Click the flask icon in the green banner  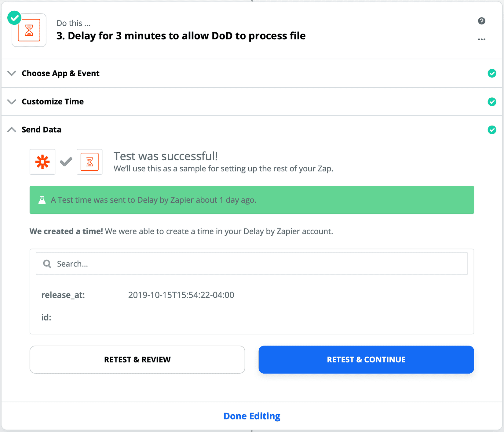point(42,200)
